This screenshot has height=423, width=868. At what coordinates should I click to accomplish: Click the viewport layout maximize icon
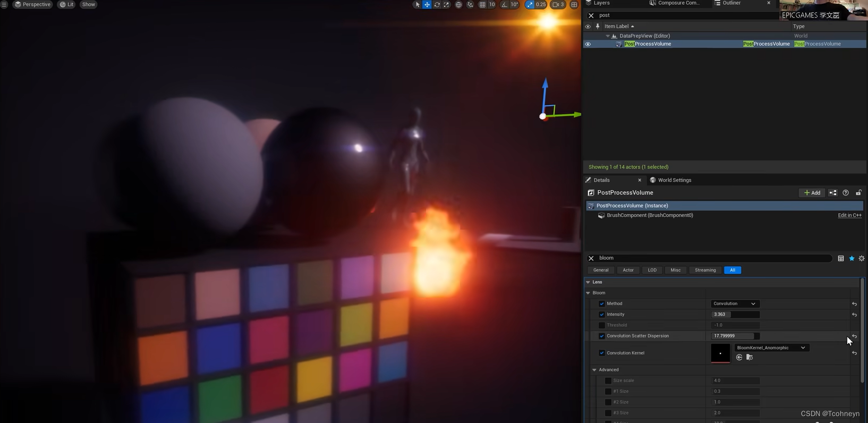click(574, 5)
